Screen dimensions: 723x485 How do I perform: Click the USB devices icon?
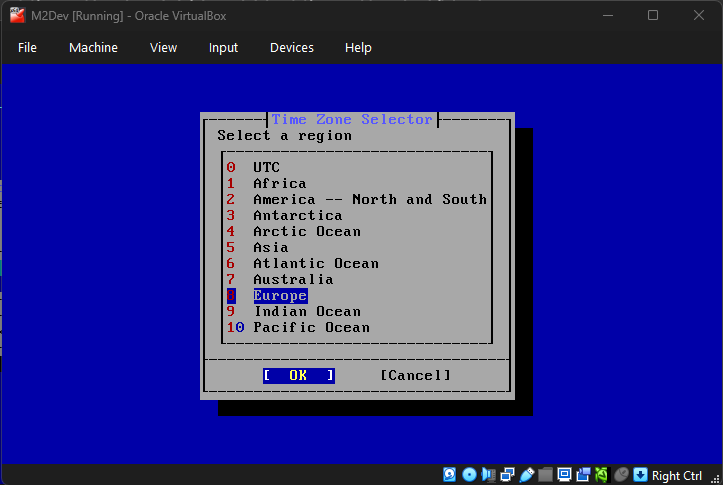click(526, 475)
